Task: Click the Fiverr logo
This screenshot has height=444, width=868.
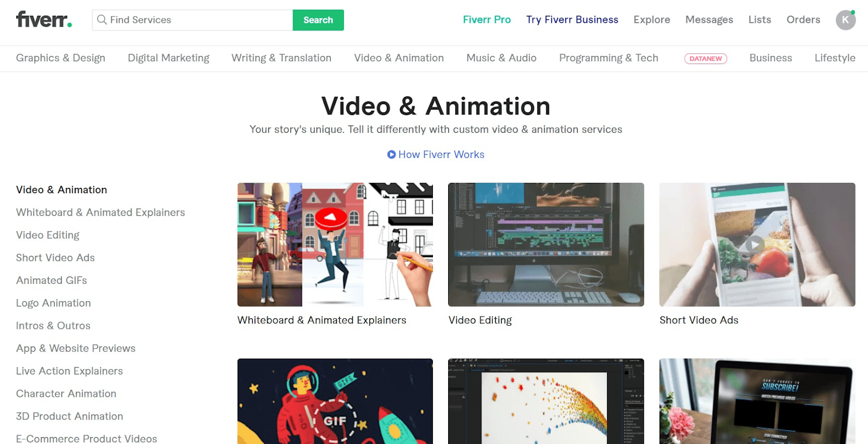Action: pos(44,20)
